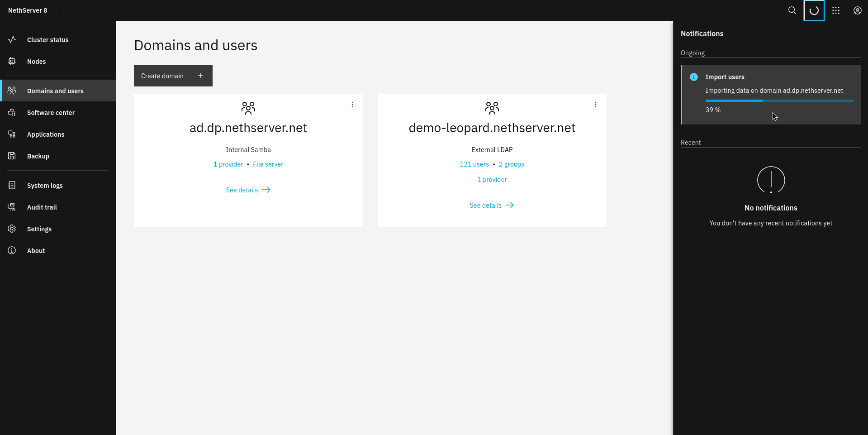Image resolution: width=868 pixels, height=435 pixels.
Task: Click the search magnifier icon in header
Action: coord(792,10)
